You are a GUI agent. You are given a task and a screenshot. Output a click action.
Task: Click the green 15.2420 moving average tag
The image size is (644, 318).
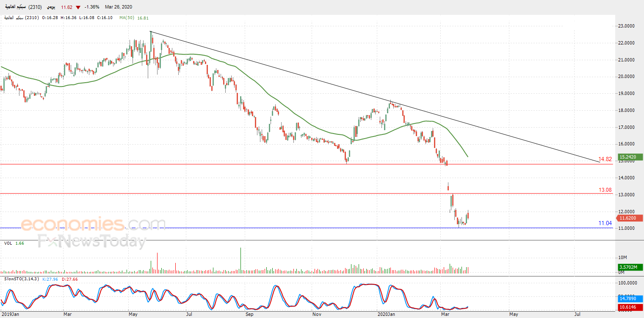tap(630, 157)
